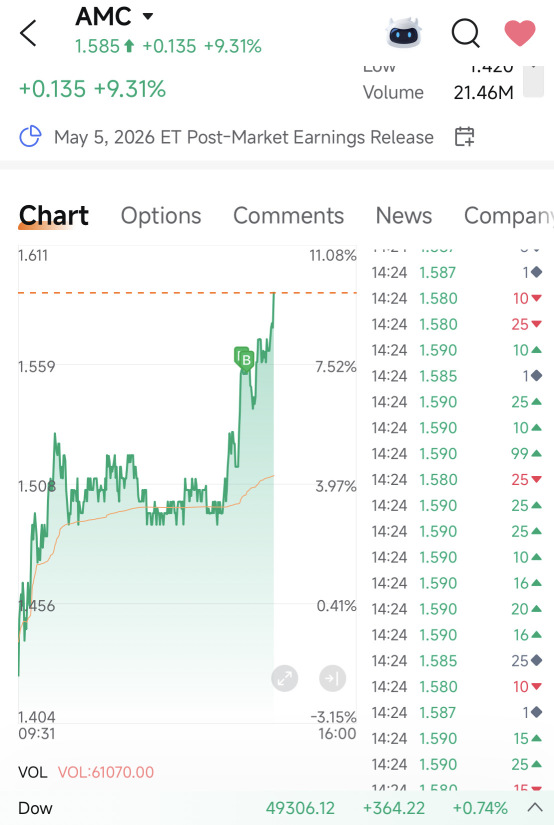Open the robot AI assistant icon

(404, 33)
